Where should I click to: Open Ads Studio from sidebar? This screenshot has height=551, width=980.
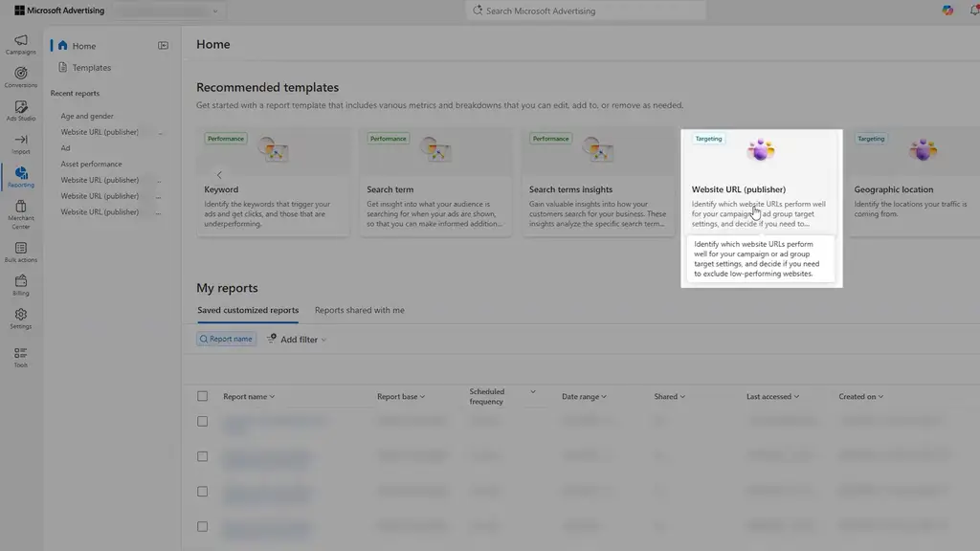pos(21,111)
